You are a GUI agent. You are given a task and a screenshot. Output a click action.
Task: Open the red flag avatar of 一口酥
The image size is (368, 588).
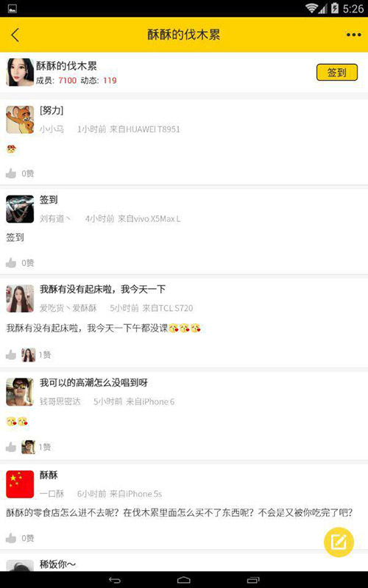[x=20, y=484]
